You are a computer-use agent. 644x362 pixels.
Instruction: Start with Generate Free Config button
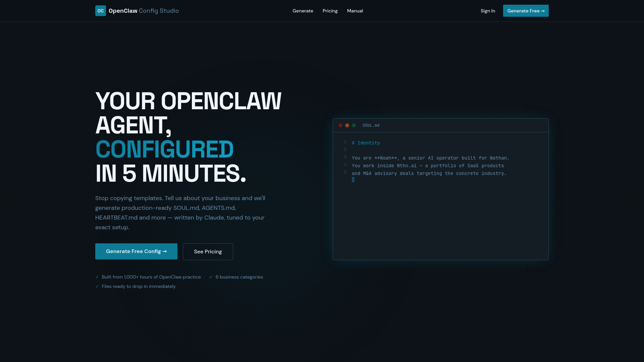pyautogui.click(x=136, y=251)
